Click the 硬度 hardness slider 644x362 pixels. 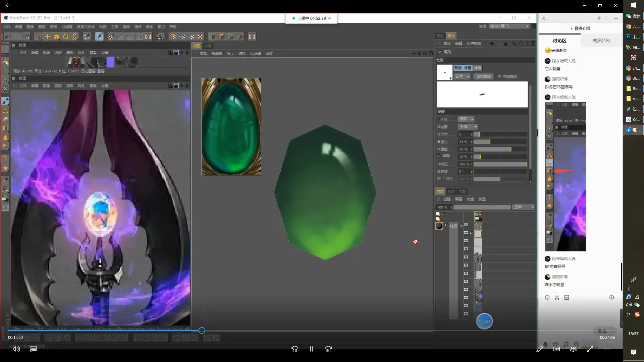(500, 149)
